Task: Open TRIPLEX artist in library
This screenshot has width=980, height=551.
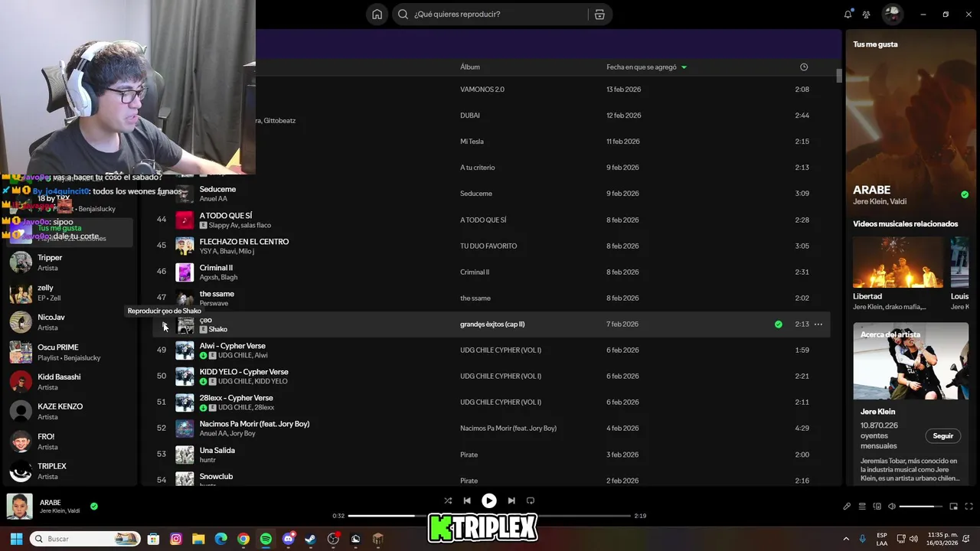Action: tap(69, 471)
